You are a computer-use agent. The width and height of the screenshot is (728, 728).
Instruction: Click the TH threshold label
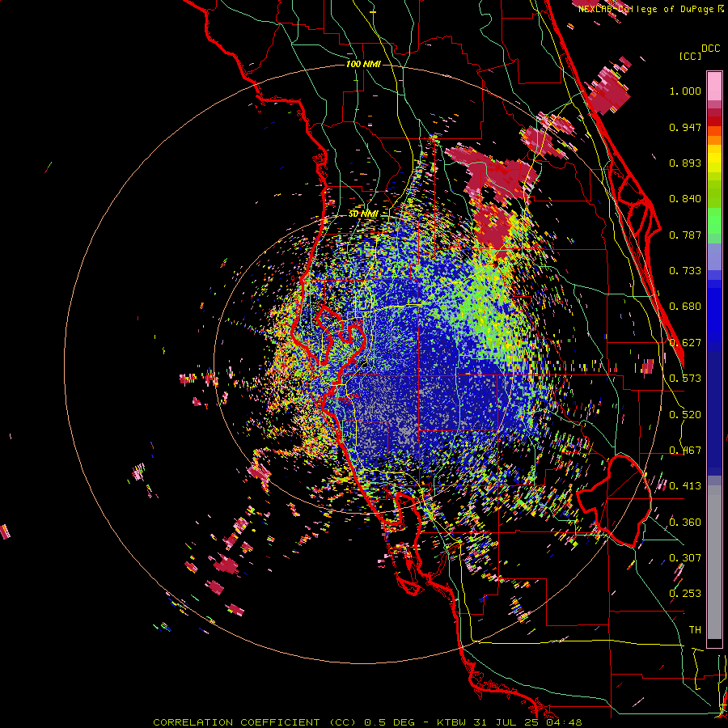695,630
